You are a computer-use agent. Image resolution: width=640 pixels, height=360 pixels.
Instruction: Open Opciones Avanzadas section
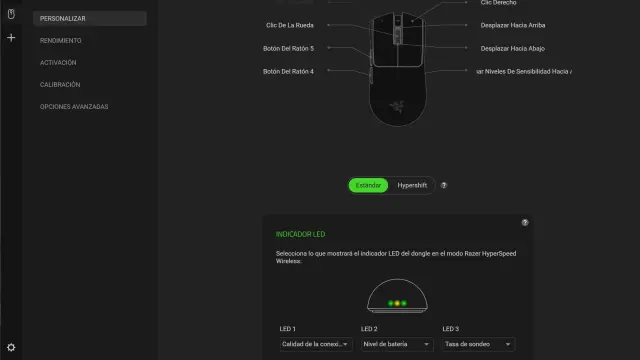[74, 107]
